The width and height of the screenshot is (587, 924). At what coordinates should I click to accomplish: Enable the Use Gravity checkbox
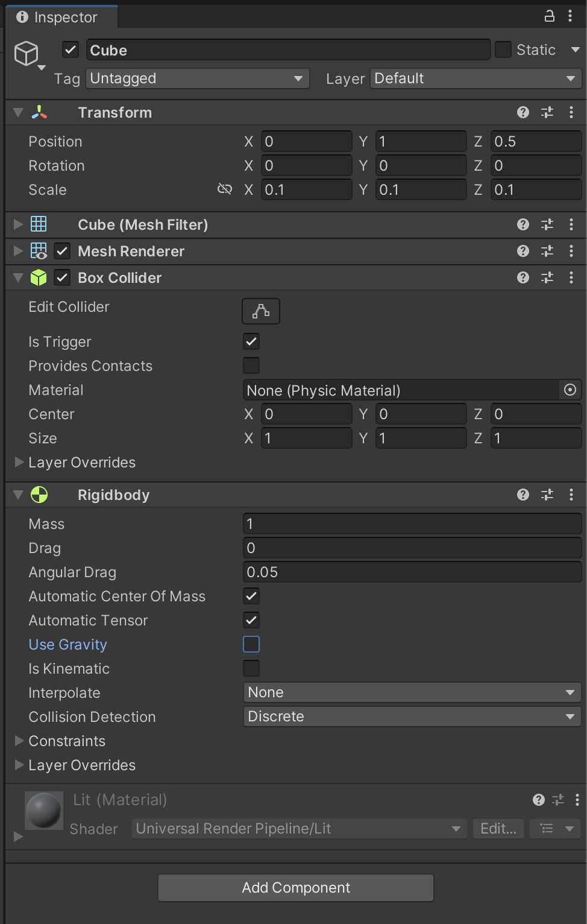point(251,644)
